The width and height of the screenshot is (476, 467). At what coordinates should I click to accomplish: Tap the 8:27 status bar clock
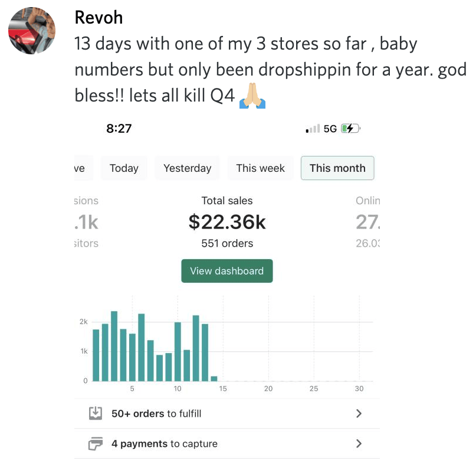(119, 129)
